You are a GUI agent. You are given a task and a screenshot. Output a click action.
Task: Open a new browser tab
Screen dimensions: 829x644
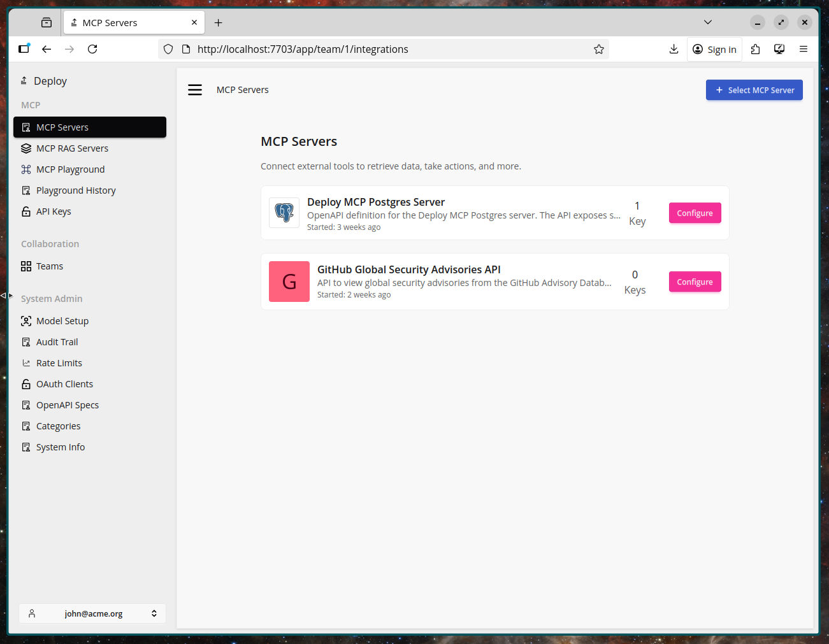pyautogui.click(x=219, y=23)
